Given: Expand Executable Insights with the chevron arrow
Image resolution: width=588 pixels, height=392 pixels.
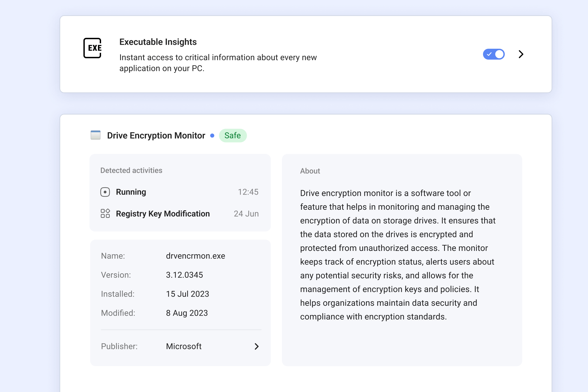Looking at the screenshot, I should 521,54.
